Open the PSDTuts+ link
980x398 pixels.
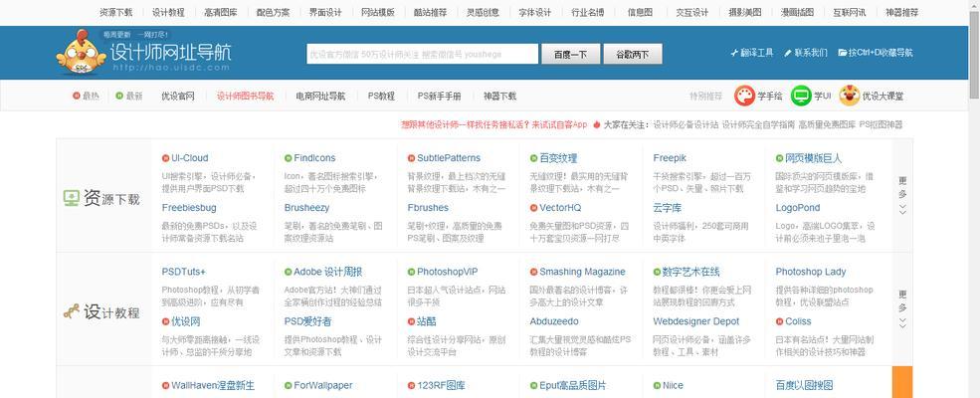pyautogui.click(x=184, y=272)
